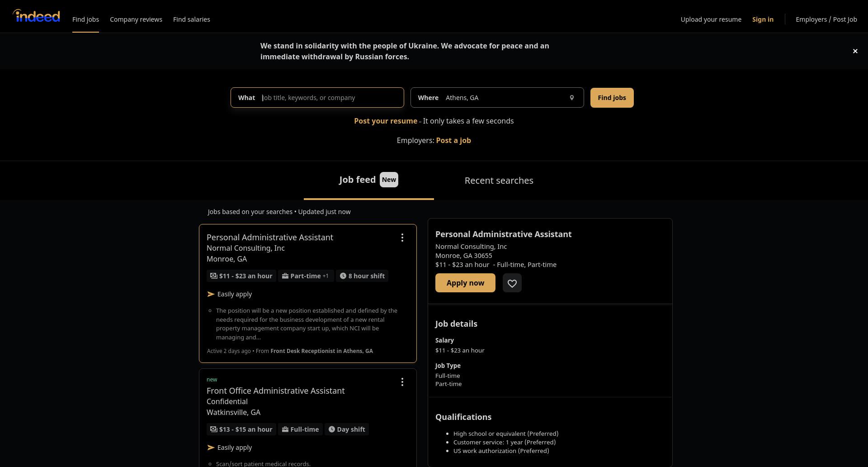Open Personal Administrative Assistant job card title

[x=270, y=238]
